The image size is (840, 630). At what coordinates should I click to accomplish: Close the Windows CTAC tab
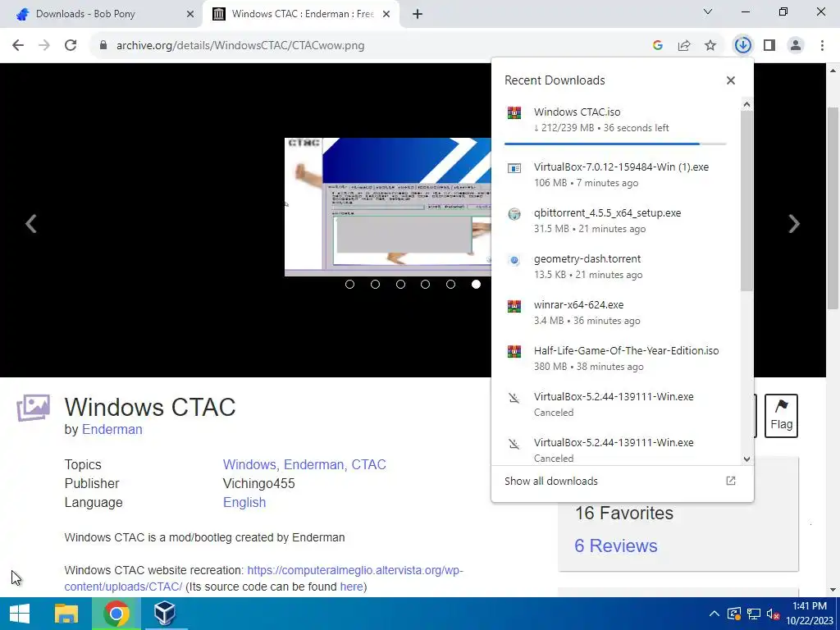click(386, 15)
